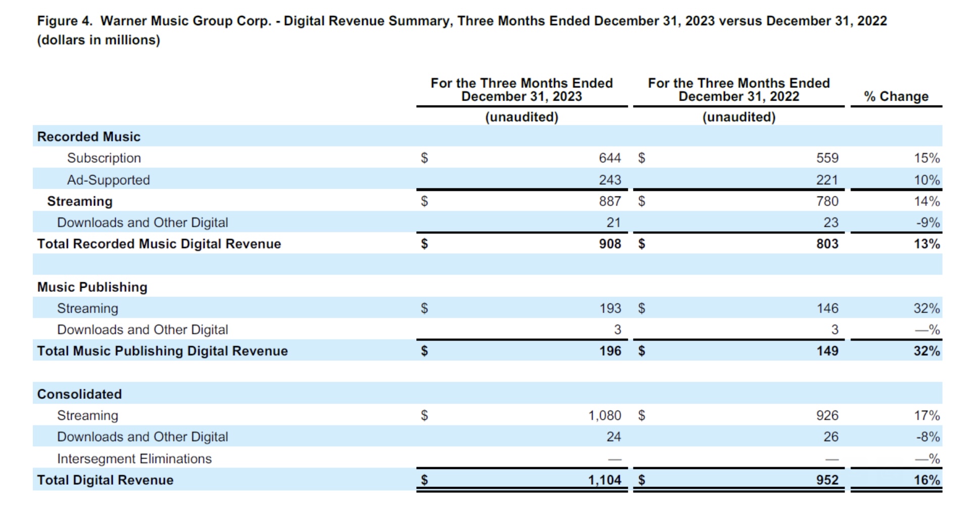Click the 'December 31, 2022' column header
This screenshot has width=980, height=518.
739,89
